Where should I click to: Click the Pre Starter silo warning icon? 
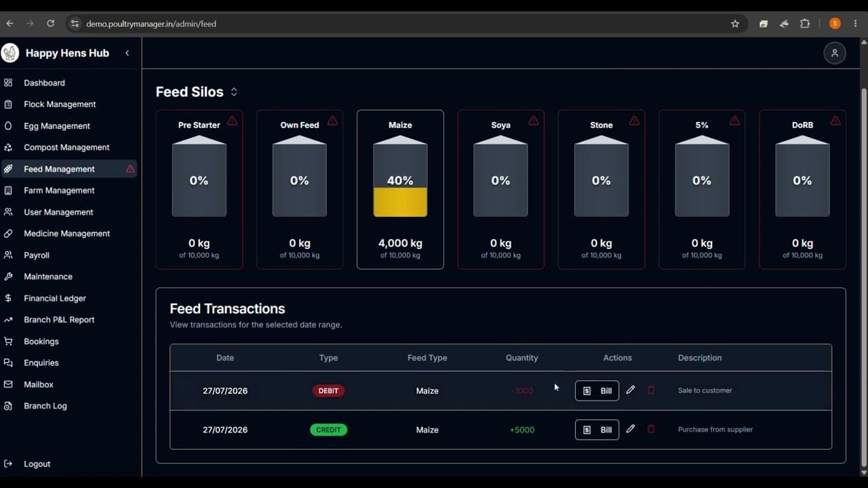(233, 121)
